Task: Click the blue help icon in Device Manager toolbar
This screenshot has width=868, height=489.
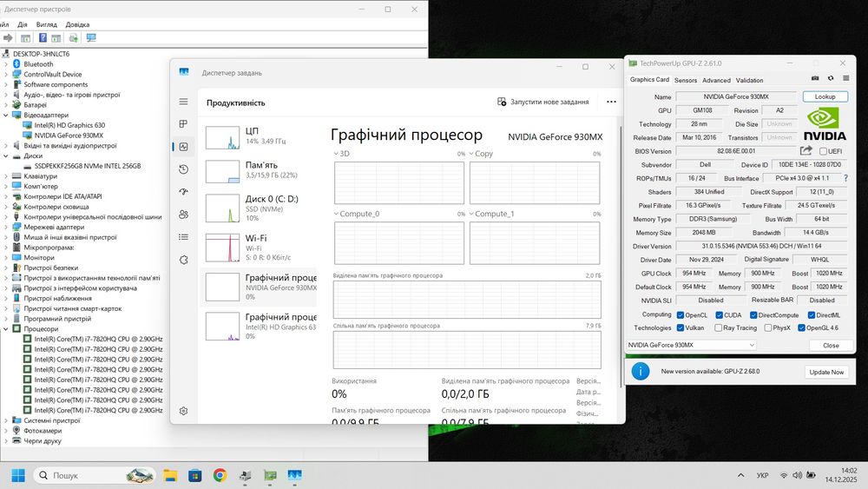Action: [x=43, y=37]
